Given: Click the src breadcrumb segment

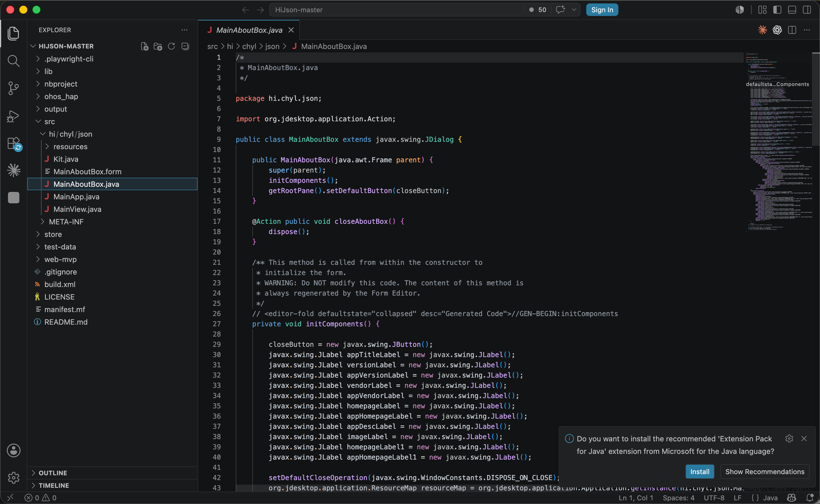Looking at the screenshot, I should [x=212, y=46].
